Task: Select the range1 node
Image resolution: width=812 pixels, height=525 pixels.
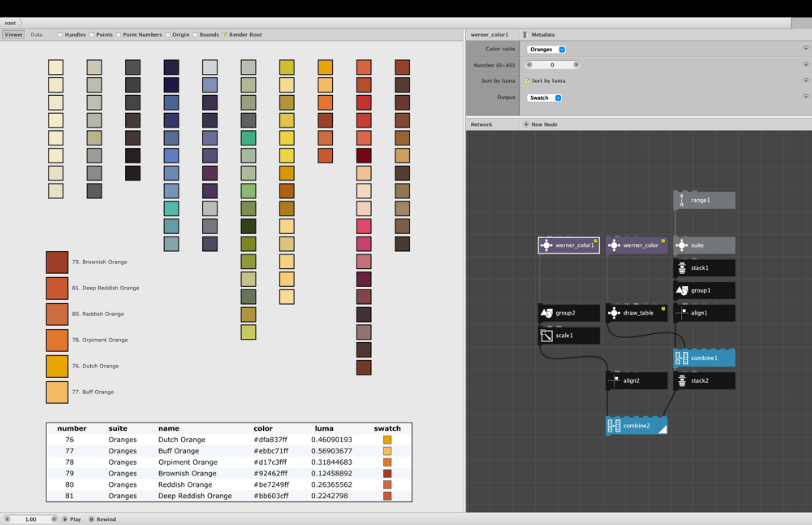Action: tap(704, 200)
